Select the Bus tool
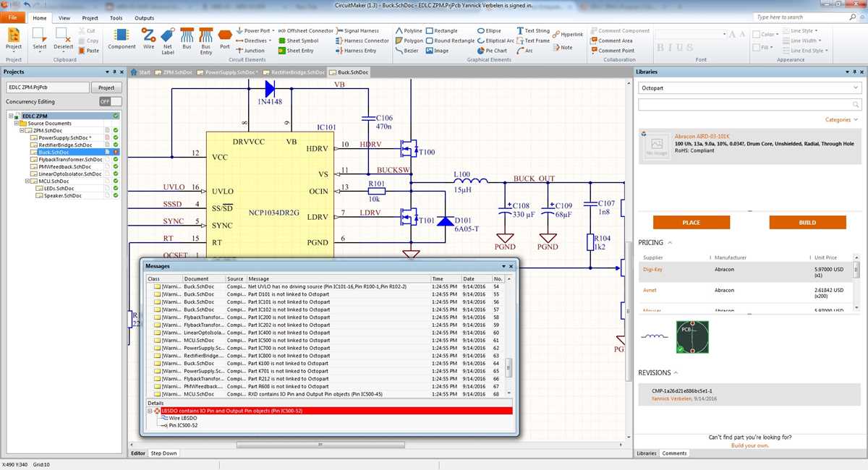868x470 pixels. 187,39
